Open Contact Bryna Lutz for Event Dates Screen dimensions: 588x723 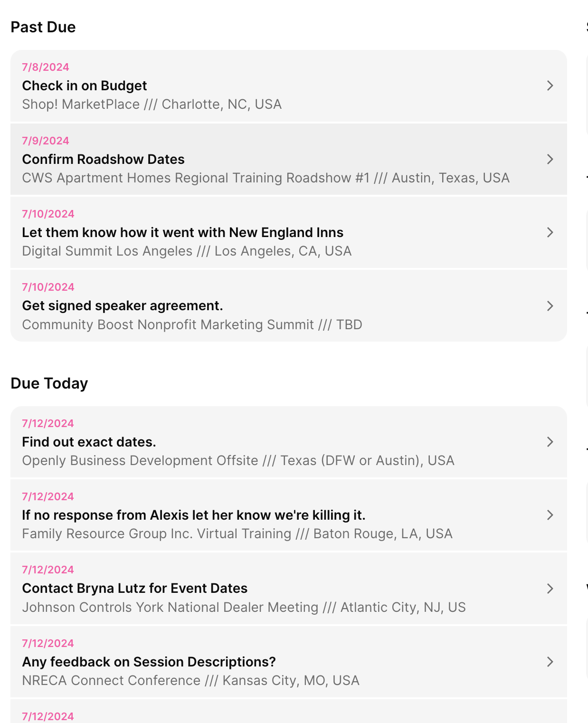tap(134, 588)
